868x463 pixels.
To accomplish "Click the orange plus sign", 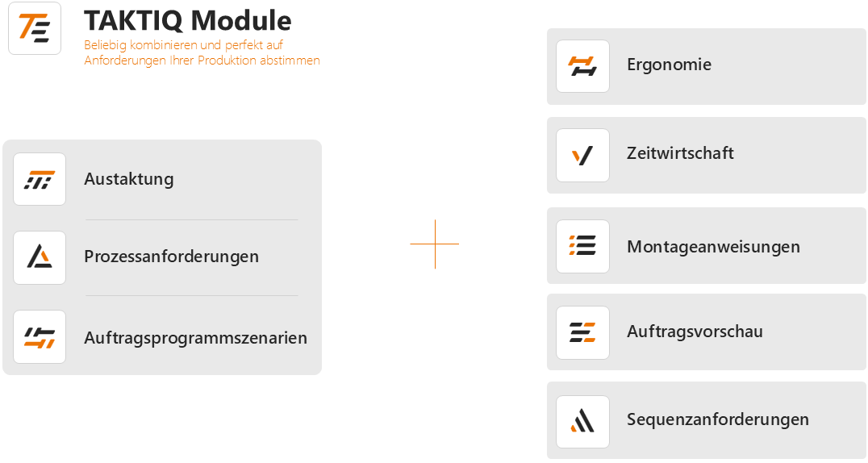I will tap(435, 244).
